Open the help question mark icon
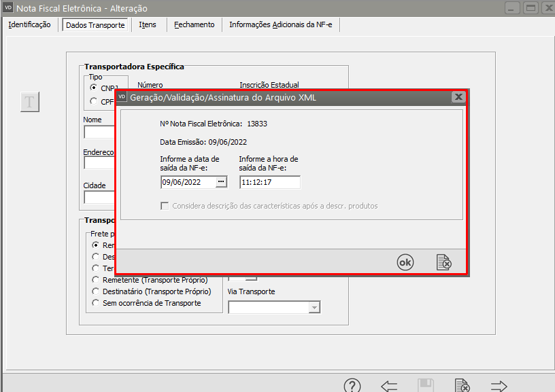Viewport: 555px width, 392px height. point(352,386)
